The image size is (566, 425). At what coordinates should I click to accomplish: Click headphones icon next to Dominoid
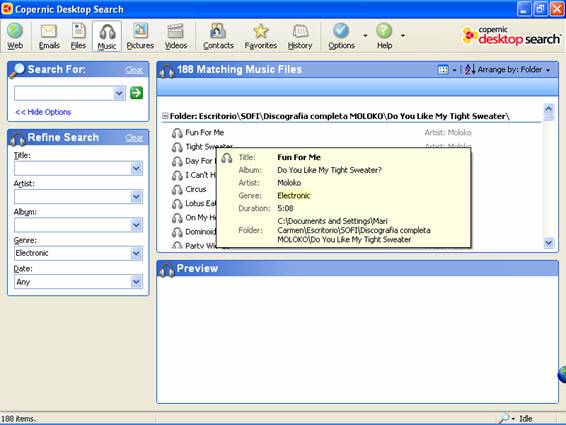pyautogui.click(x=177, y=232)
